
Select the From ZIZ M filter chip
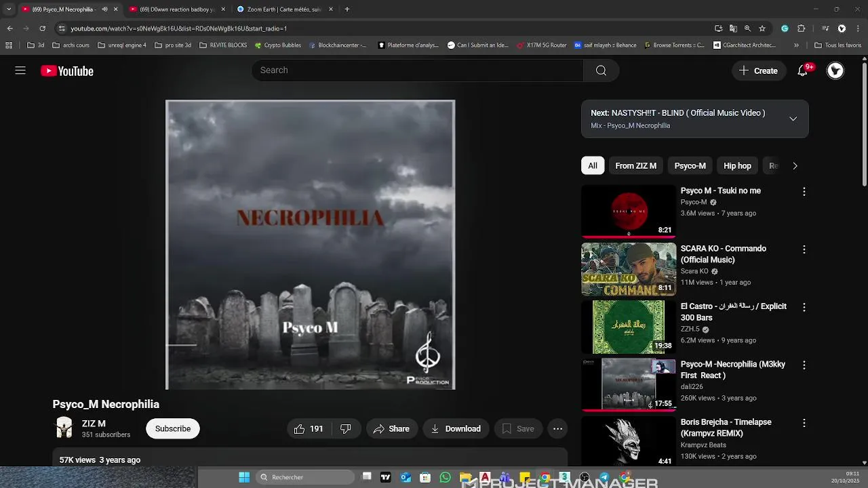point(635,165)
